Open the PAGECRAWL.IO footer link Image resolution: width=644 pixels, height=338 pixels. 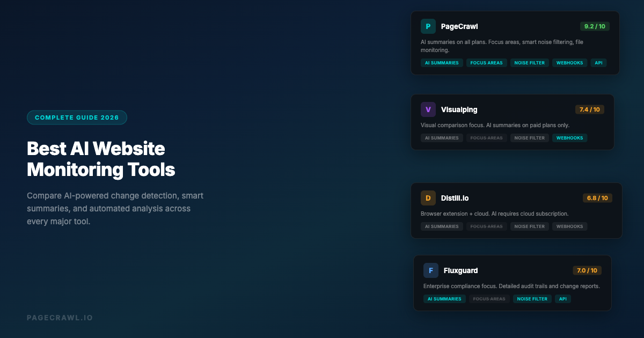(60, 317)
